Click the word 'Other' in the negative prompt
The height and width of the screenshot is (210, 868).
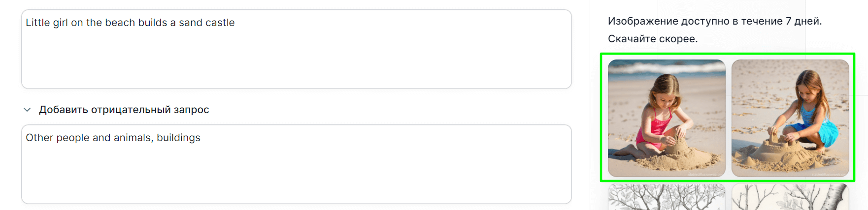(x=39, y=138)
